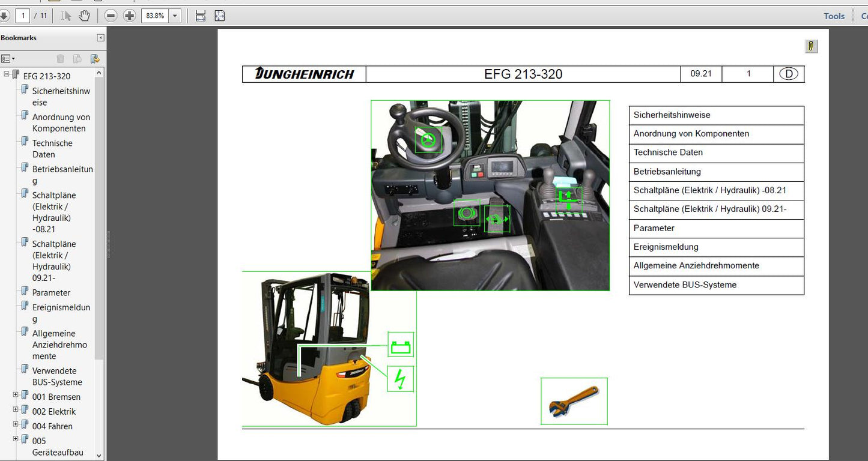Expand the 002 Elektrik bookmark
This screenshot has height=461, width=868.
[16, 410]
